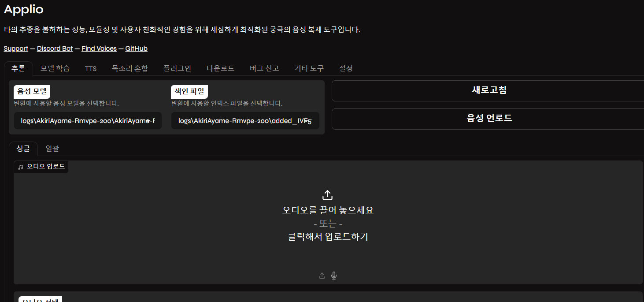
Task: Select the small upload source icon
Action: 322,276
